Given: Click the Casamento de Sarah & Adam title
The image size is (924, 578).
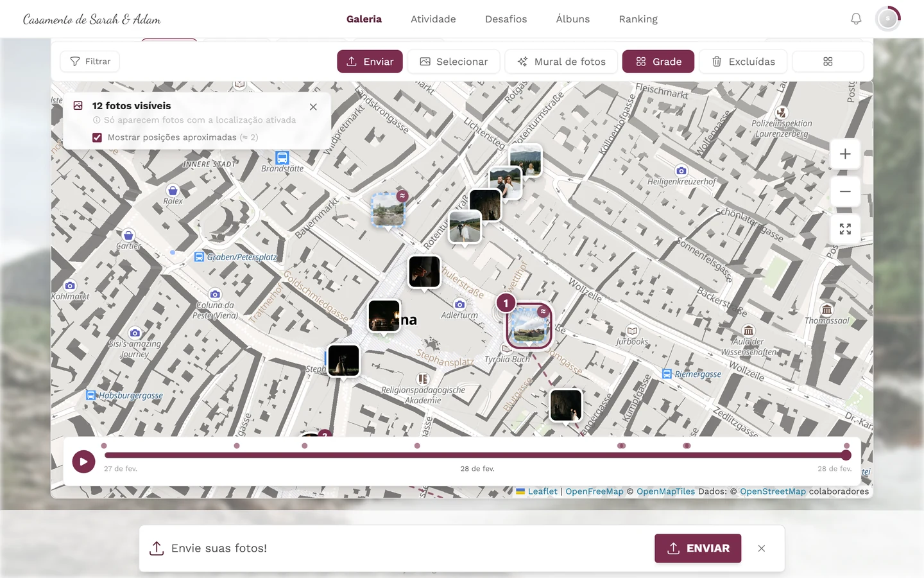Looking at the screenshot, I should [x=92, y=19].
